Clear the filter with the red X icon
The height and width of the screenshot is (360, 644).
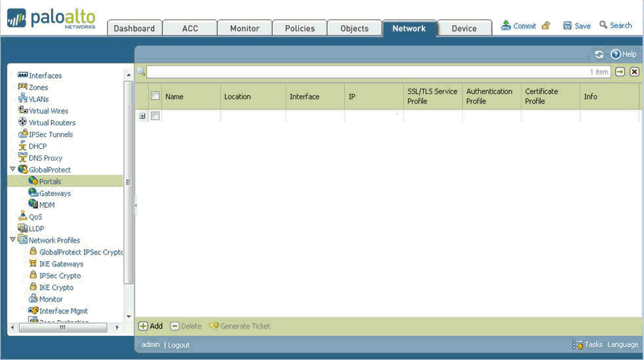634,71
